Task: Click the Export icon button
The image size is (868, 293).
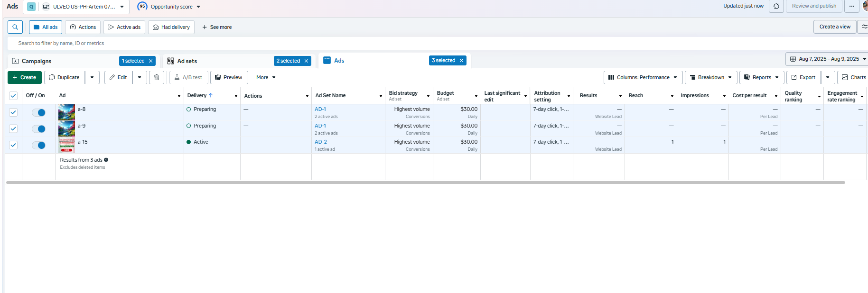Action: pos(803,77)
